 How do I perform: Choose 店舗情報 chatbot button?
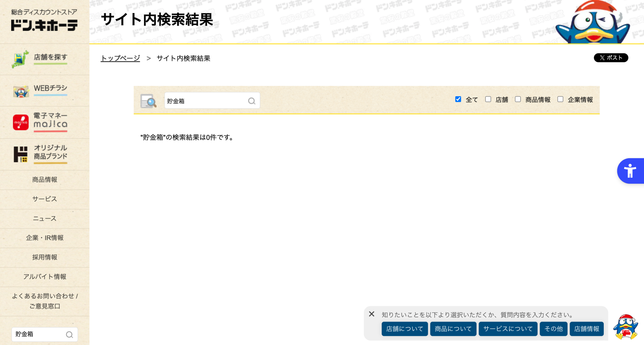click(587, 329)
